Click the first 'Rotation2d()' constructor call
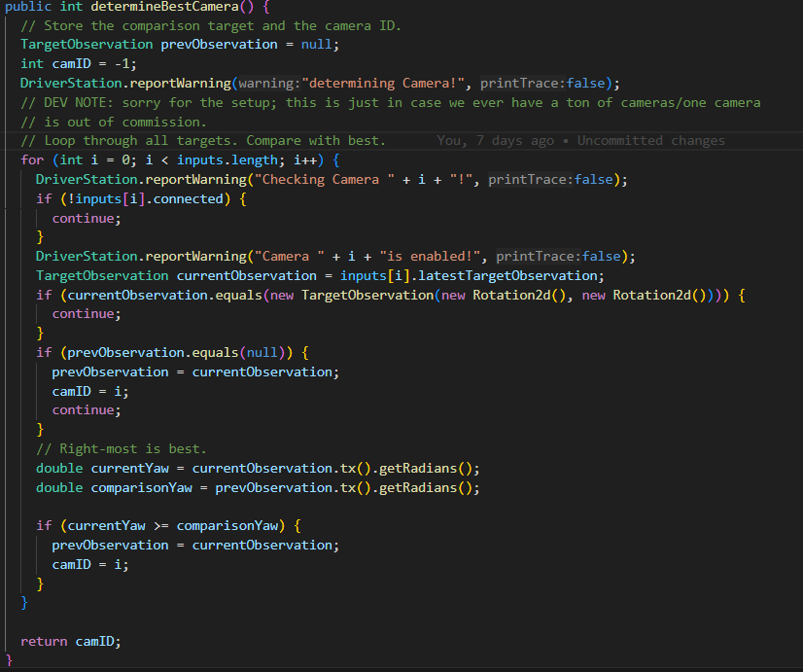The width and height of the screenshot is (803, 672). tap(519, 295)
